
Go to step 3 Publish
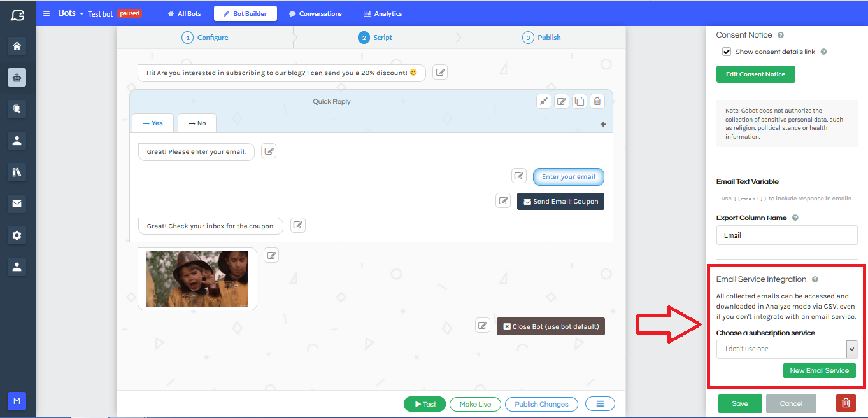pos(542,38)
